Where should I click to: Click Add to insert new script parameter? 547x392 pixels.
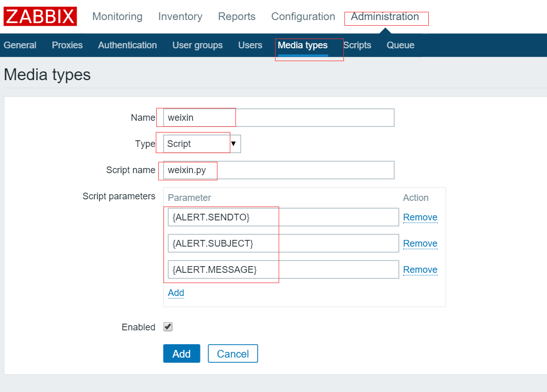tap(176, 293)
